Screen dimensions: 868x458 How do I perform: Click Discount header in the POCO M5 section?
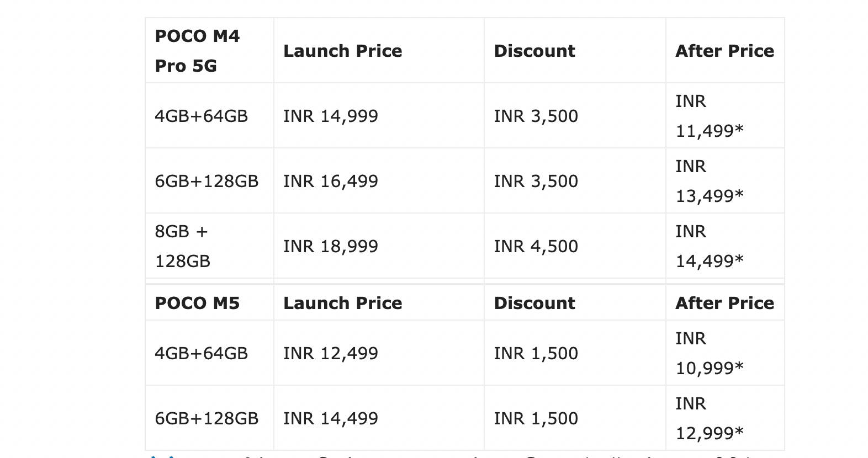point(534,303)
